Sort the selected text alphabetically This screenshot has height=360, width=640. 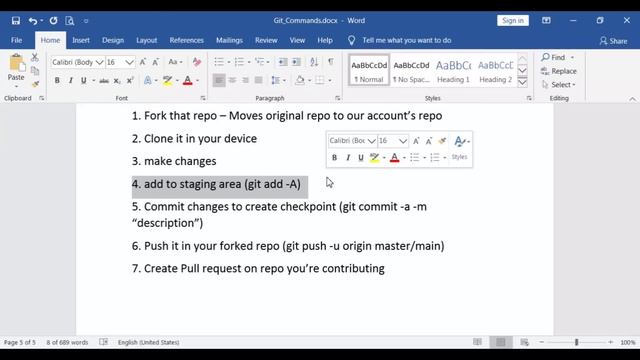[314, 62]
